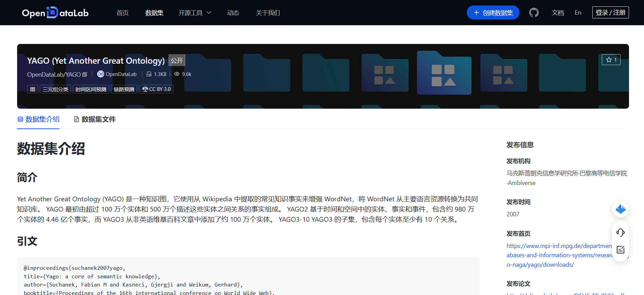The height and width of the screenshot is (295, 644).
Task: Click the OpenDataLab publisher avatar icon
Action: [100, 74]
